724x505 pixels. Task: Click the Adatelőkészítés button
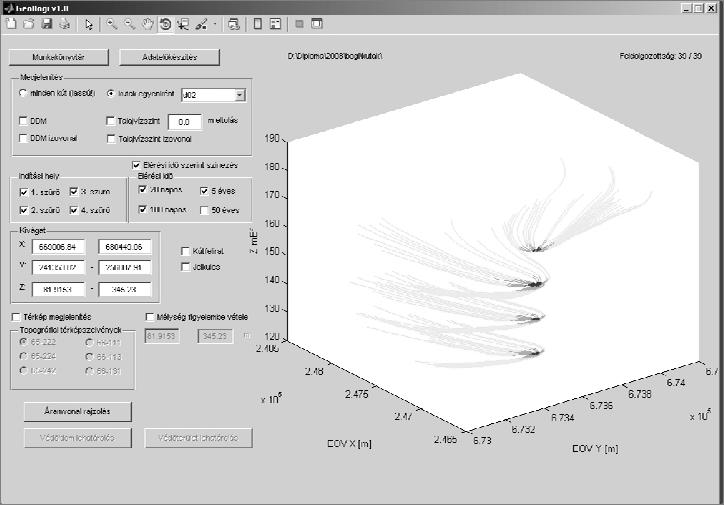pos(169,57)
